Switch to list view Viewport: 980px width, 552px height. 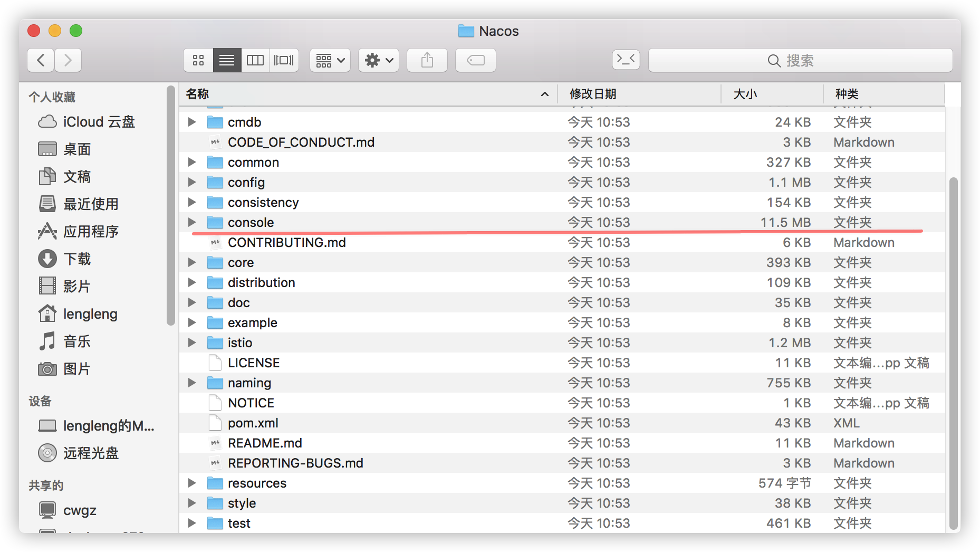tap(227, 60)
